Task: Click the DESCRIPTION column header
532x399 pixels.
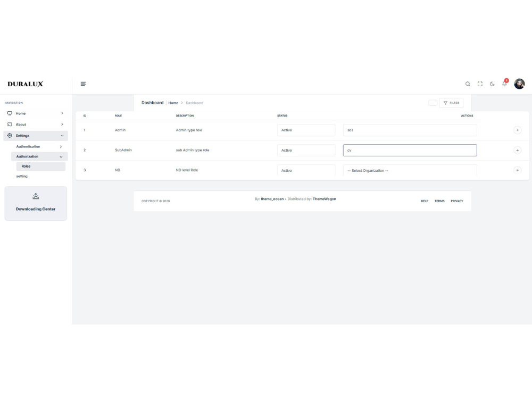Action: (185, 115)
